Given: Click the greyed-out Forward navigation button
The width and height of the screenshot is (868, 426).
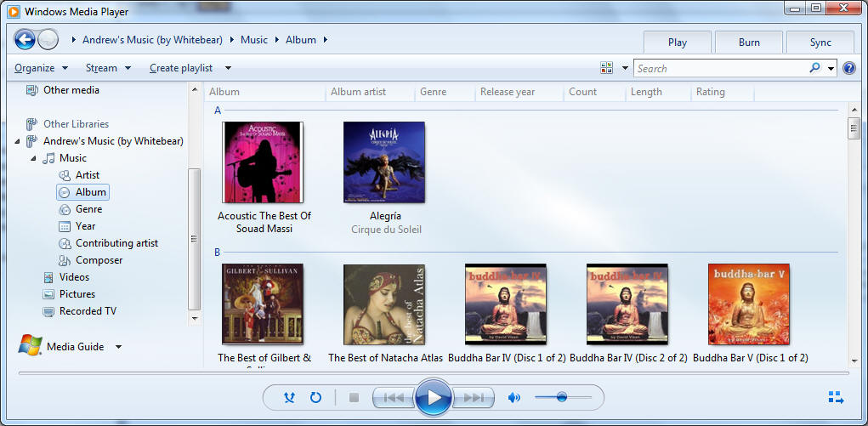Looking at the screenshot, I should tap(48, 39).
